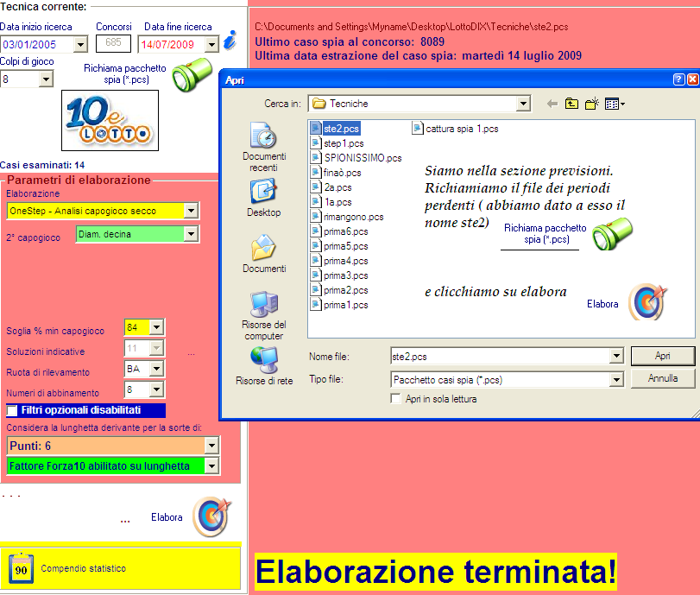The image size is (700, 595).
Task: Select the file prima5.pcs
Action: coord(340,246)
